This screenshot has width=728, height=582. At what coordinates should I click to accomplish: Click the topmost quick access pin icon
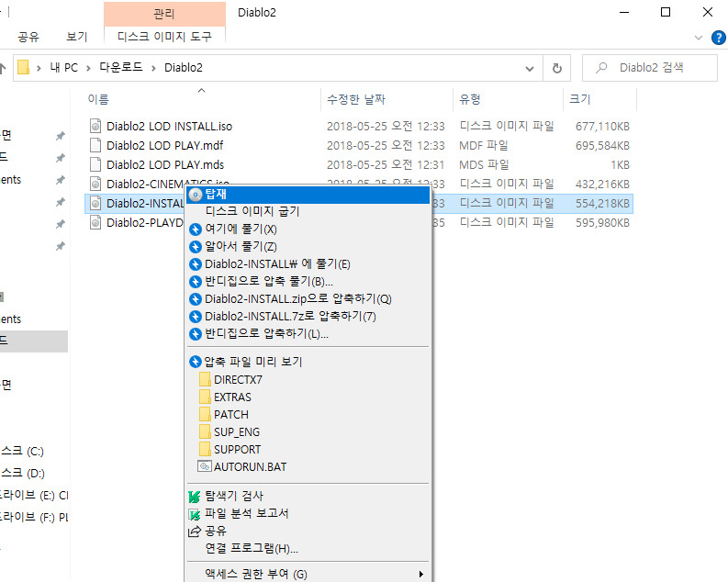tap(61, 136)
